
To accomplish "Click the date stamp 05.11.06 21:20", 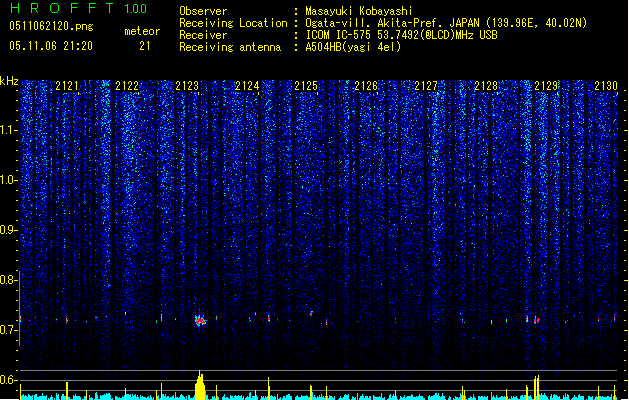I will click(x=51, y=46).
